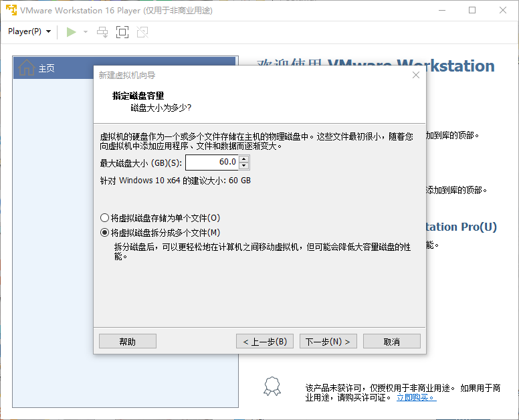Click the 取消 button
Viewport: 519px width, 420px height.
[x=391, y=341]
